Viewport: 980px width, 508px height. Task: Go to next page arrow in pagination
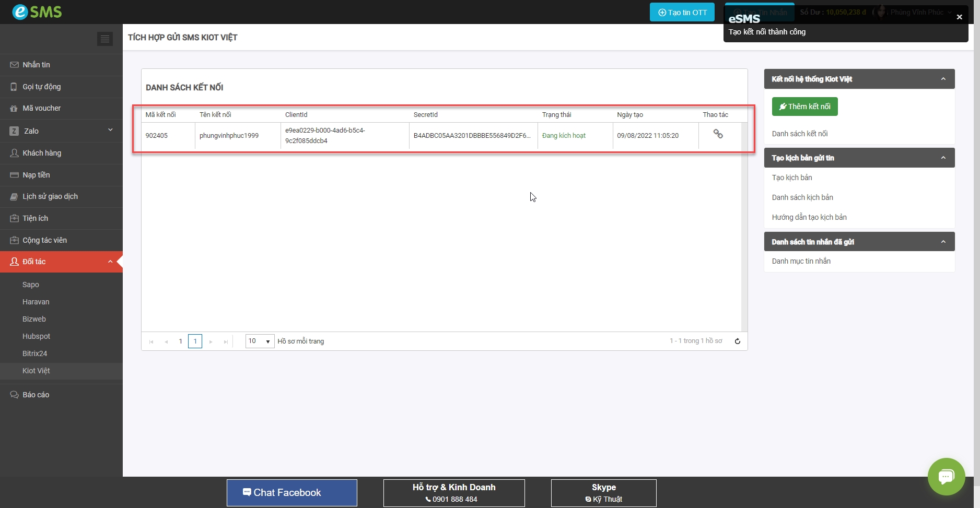click(211, 342)
